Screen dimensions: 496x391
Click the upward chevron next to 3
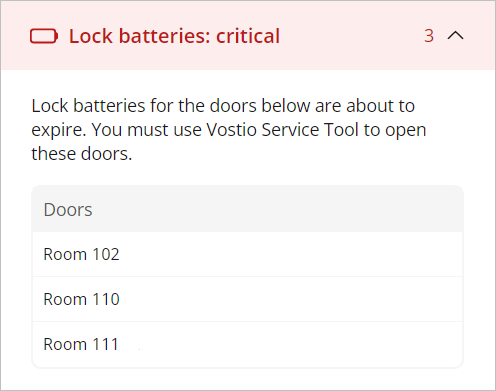pyautogui.click(x=455, y=35)
